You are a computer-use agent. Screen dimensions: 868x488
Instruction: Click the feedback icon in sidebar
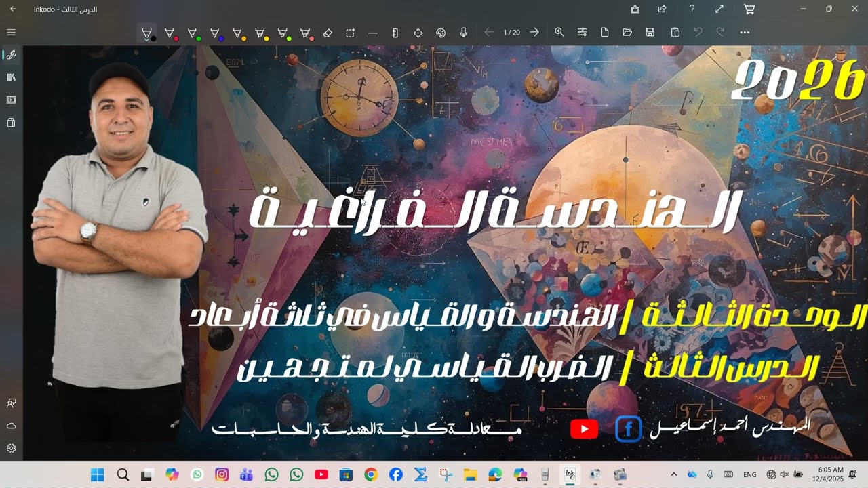11,403
